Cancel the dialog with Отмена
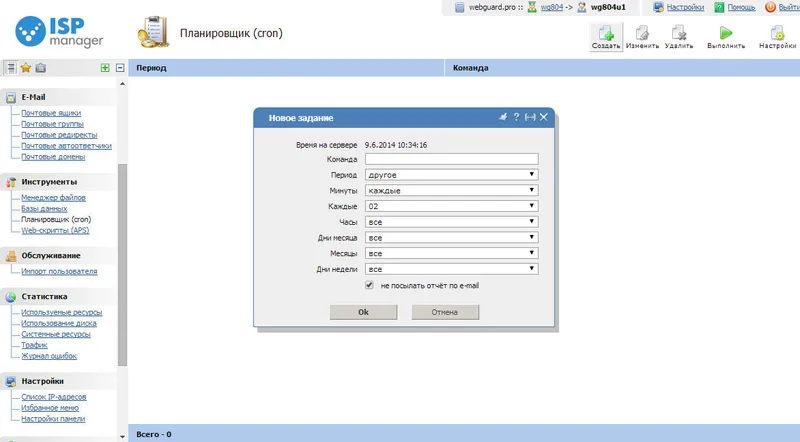800x442 pixels. 445,312
